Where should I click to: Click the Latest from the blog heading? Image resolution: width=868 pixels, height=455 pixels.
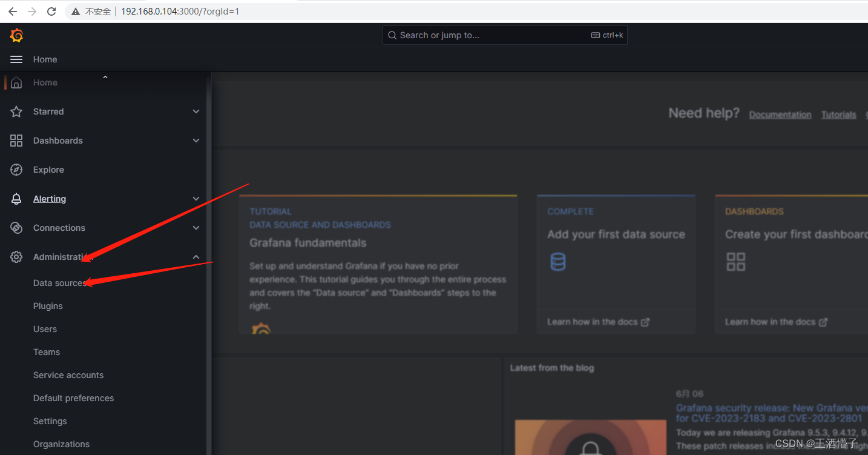[552, 368]
